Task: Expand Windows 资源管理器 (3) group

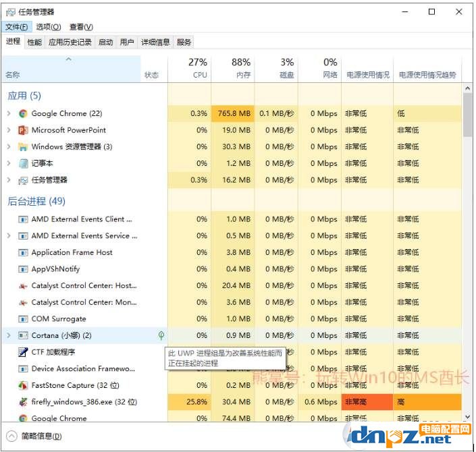Action: coord(9,147)
